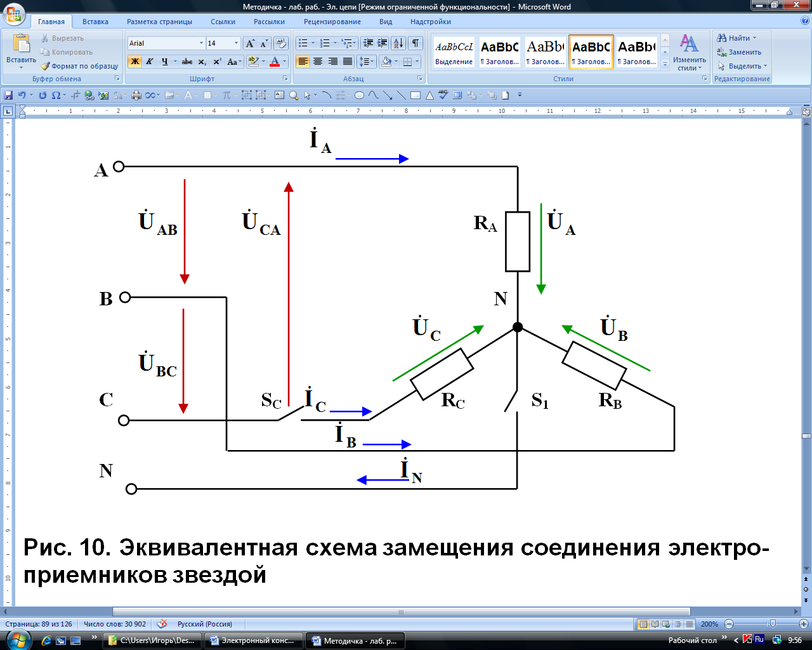This screenshot has width=812, height=650.
Task: Center paragraph text
Action: point(318,62)
